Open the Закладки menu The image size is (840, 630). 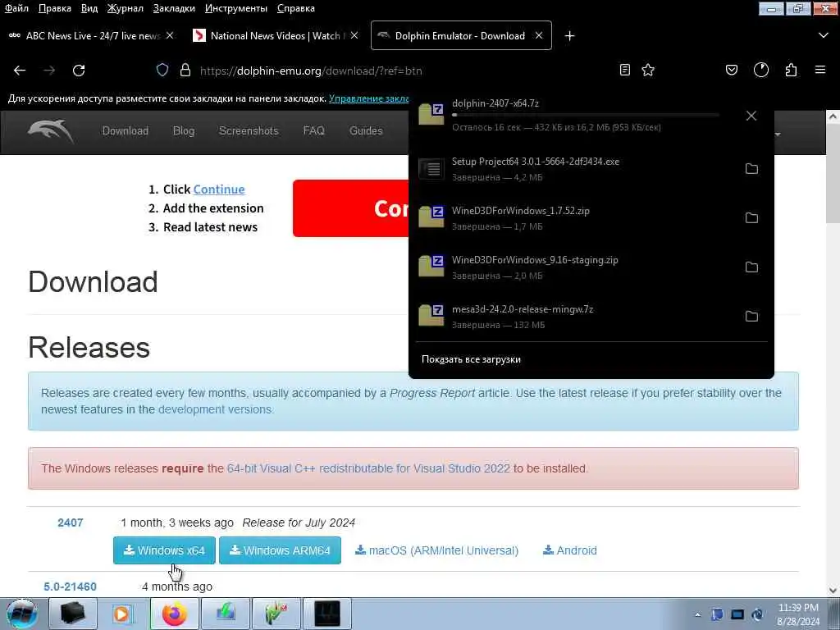[x=174, y=8]
